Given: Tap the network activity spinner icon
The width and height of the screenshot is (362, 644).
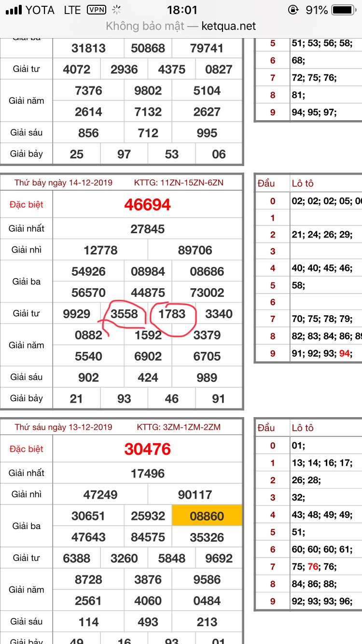Looking at the screenshot, I should pos(116,10).
